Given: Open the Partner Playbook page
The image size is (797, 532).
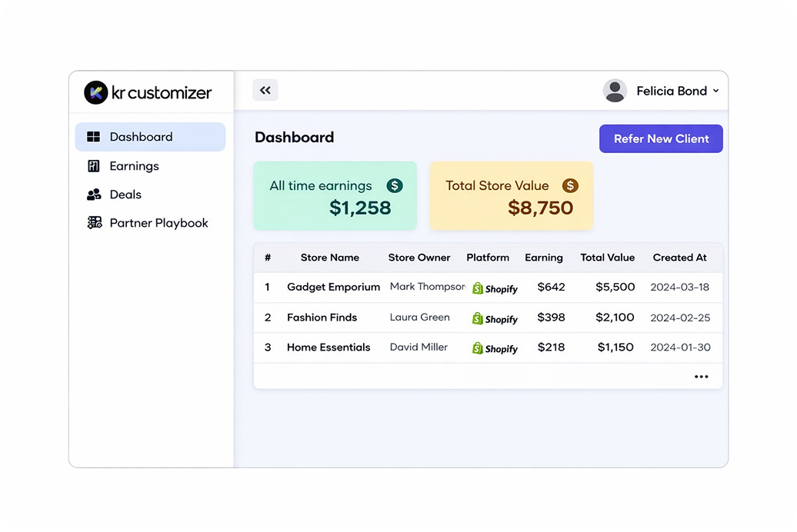Looking at the screenshot, I should (158, 222).
